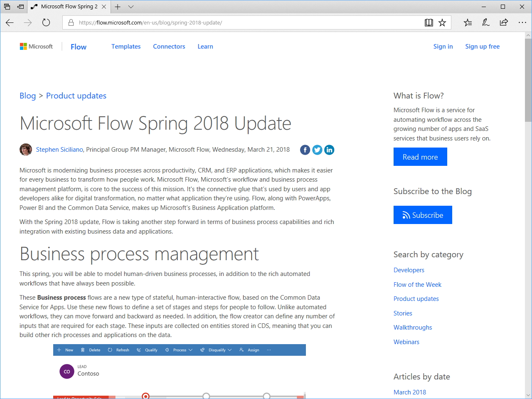Share the article on Twitter
Screen dimensions: 532x399
pyautogui.click(x=317, y=150)
